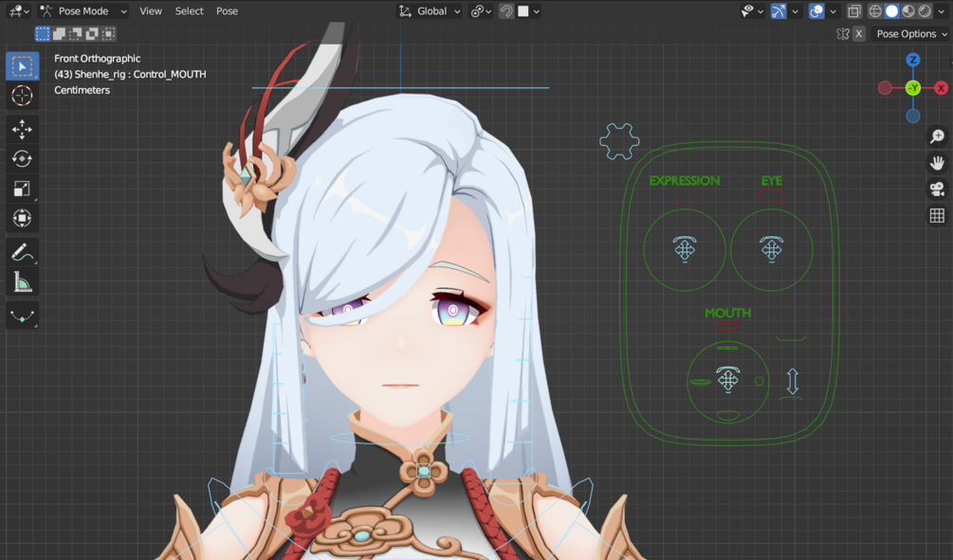Choose the Measure ruler tool
Screen dimensions: 953x560
point(22,281)
